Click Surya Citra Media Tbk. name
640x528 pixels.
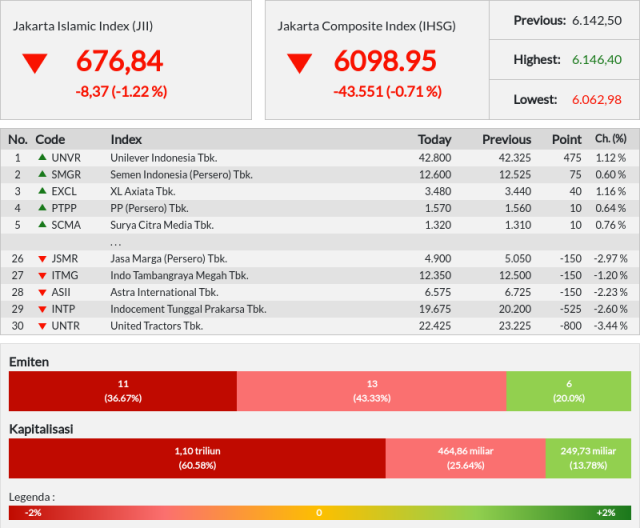[162, 225]
